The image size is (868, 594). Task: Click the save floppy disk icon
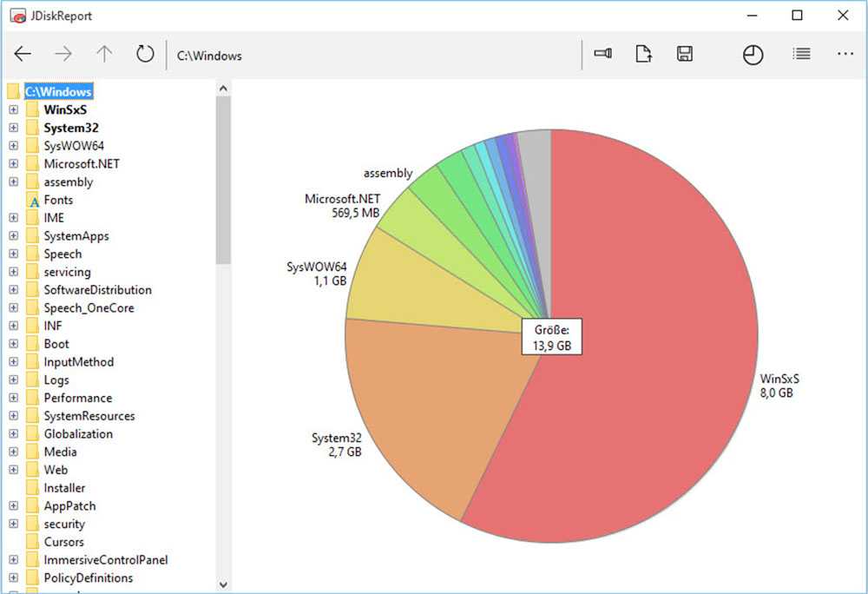click(x=684, y=55)
